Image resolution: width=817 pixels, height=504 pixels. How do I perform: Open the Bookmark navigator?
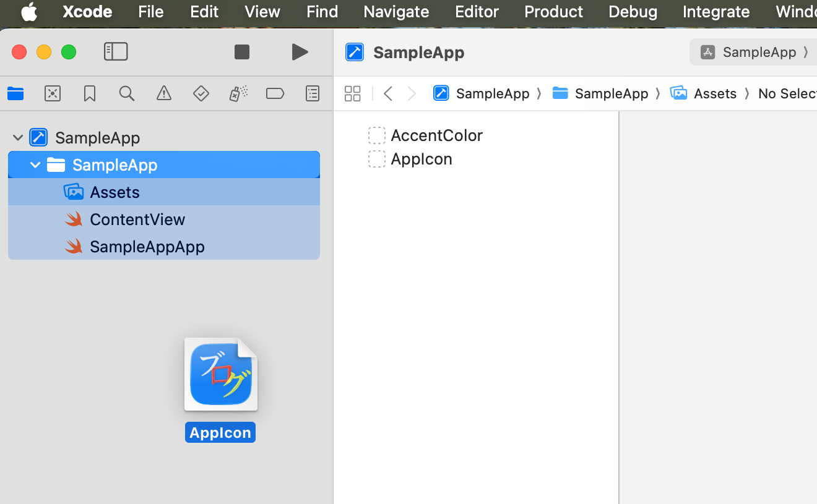(90, 93)
